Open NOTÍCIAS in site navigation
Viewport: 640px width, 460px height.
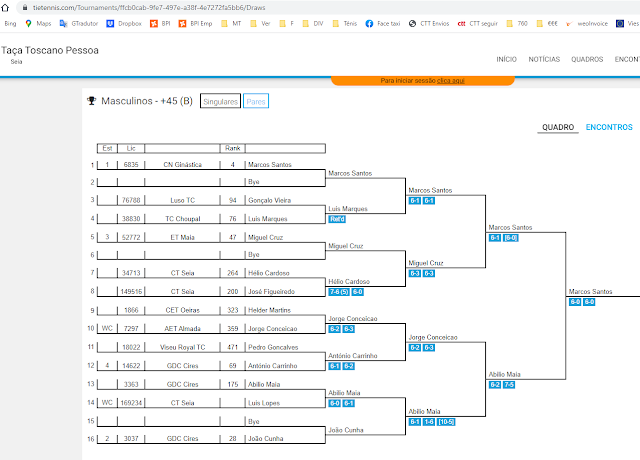[x=544, y=59]
